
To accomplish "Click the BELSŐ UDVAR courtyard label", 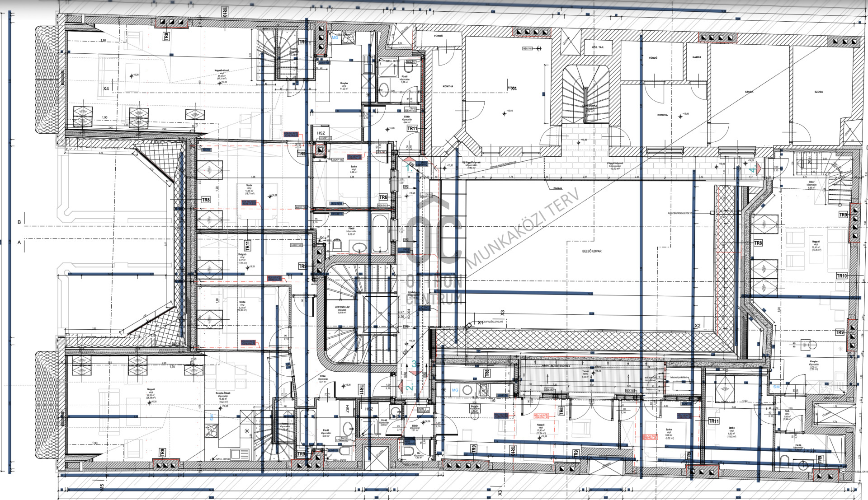I will pyautogui.click(x=592, y=251).
